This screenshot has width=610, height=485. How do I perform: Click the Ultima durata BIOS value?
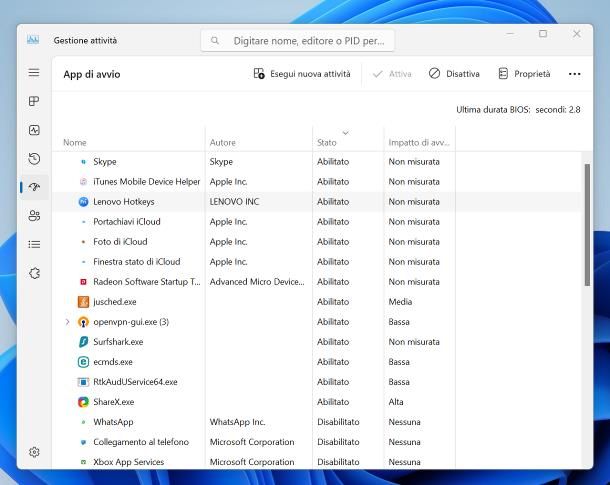pyautogui.click(x=557, y=110)
